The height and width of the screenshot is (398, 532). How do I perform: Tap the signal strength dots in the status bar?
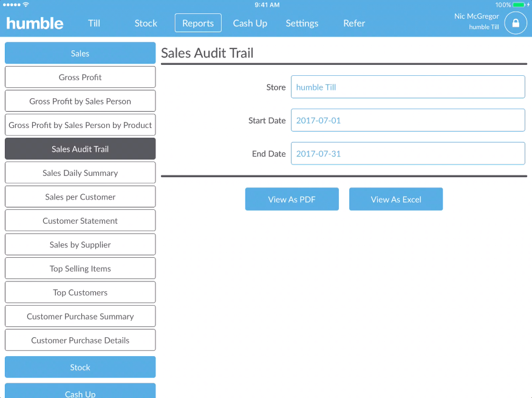pyautogui.click(x=12, y=5)
